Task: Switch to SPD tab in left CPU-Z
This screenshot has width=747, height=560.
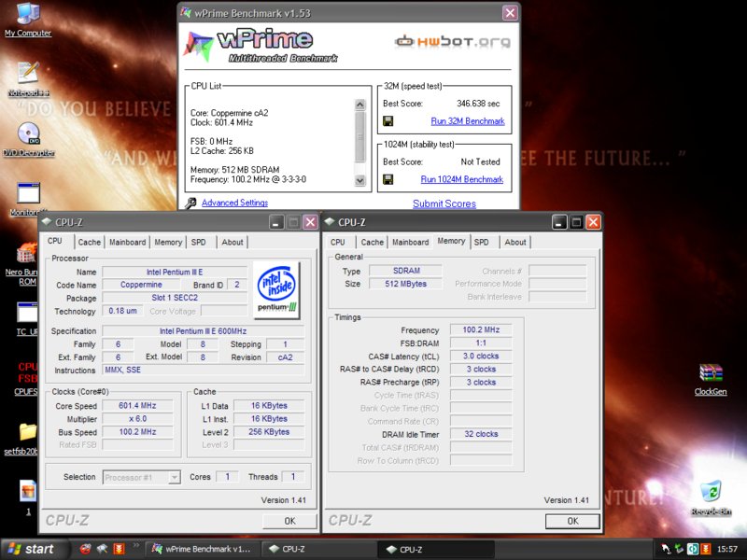Action: [x=199, y=242]
